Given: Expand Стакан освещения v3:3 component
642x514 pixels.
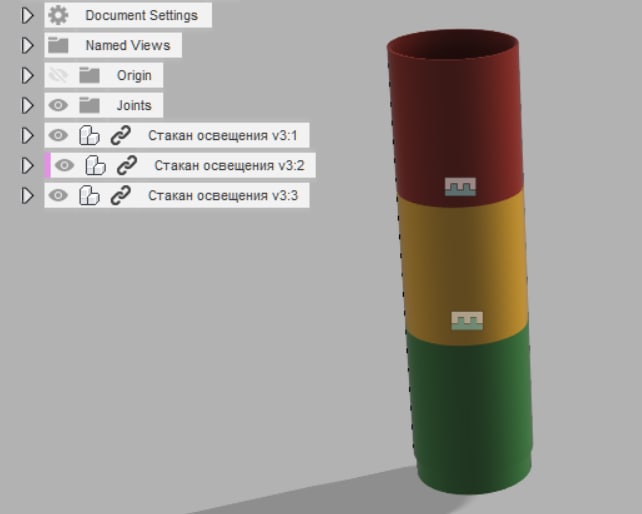Looking at the screenshot, I should [x=27, y=196].
